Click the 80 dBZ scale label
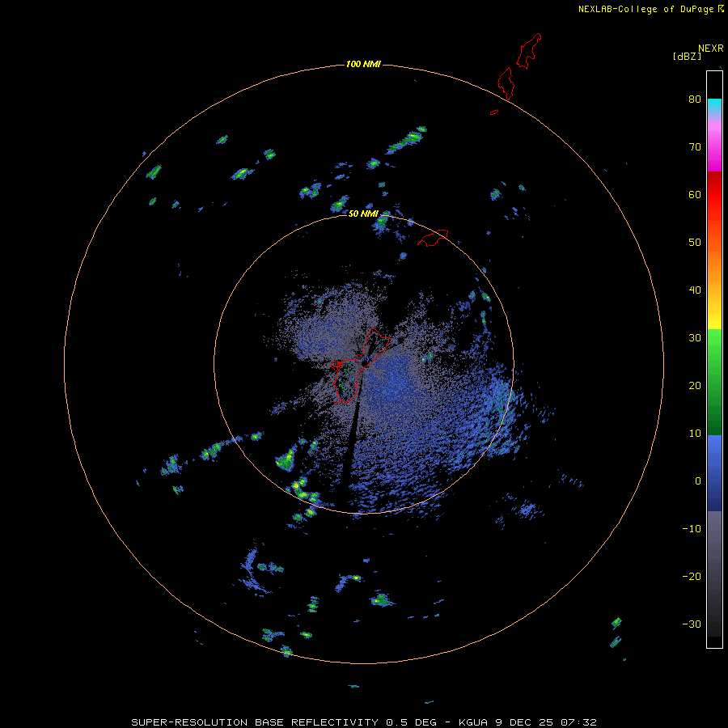The image size is (728, 728). pos(695,99)
